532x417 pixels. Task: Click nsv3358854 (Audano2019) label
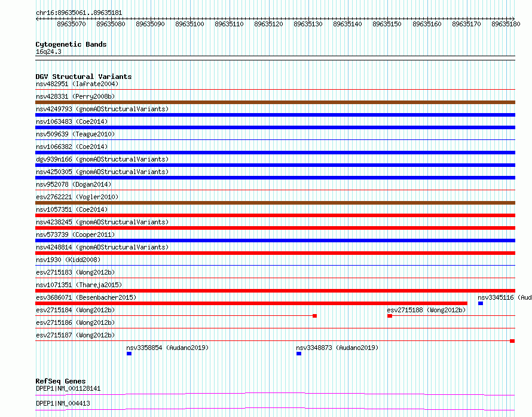pyautogui.click(x=167, y=348)
